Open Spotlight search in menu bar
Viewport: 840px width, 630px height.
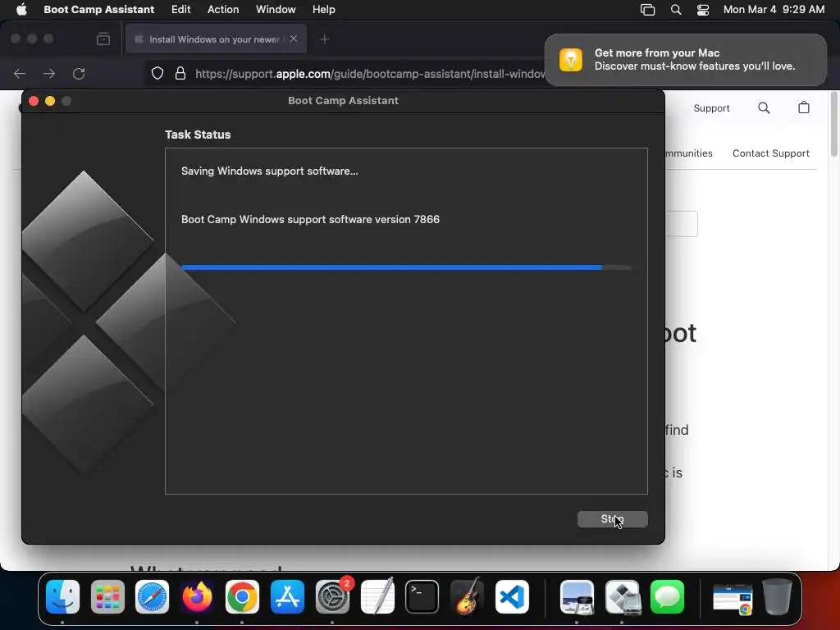click(x=676, y=10)
